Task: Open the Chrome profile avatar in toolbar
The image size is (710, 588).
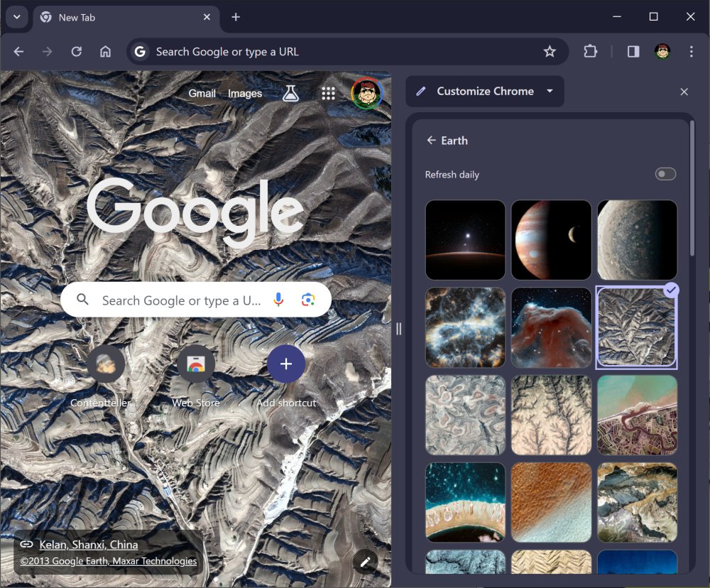Action: [662, 52]
